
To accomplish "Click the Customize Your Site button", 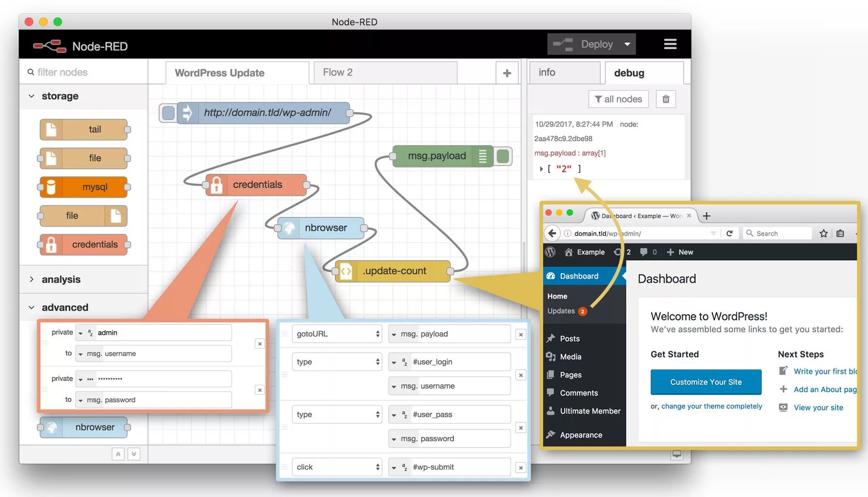I will 706,382.
